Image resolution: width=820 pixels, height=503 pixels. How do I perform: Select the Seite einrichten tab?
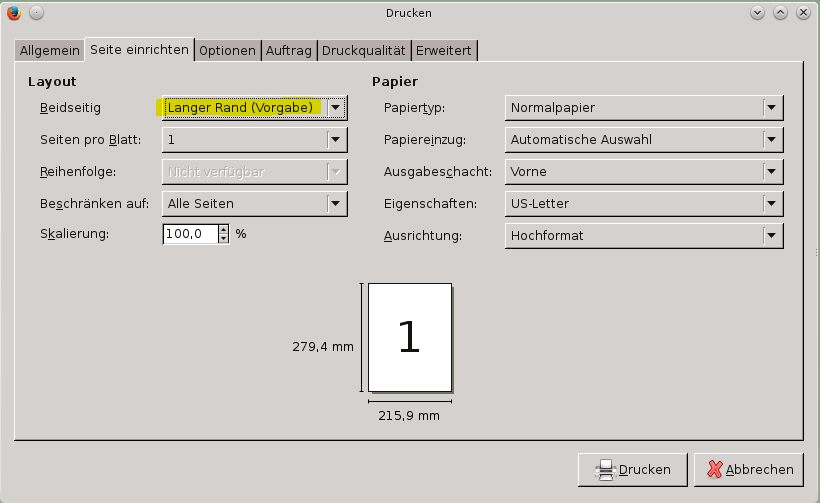pyautogui.click(x=139, y=50)
